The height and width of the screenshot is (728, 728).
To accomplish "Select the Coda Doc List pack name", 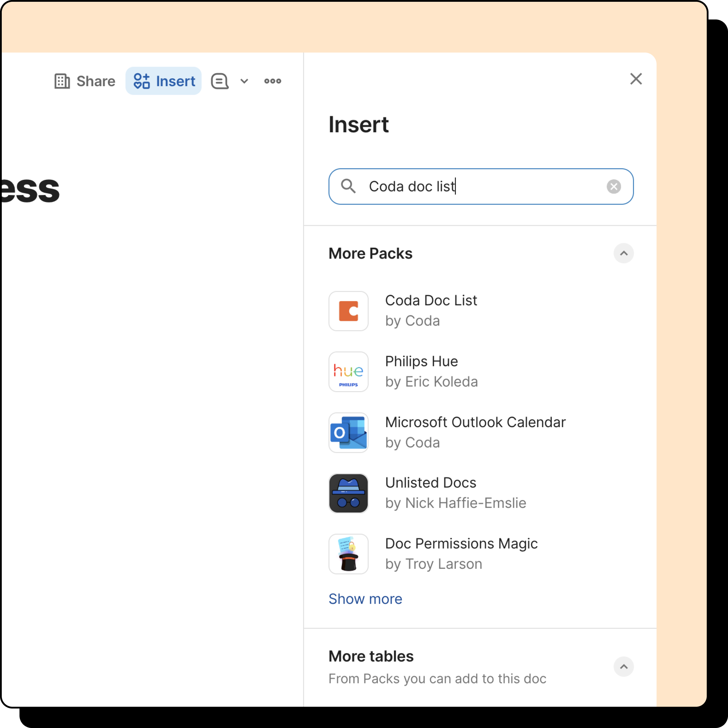I will (431, 300).
